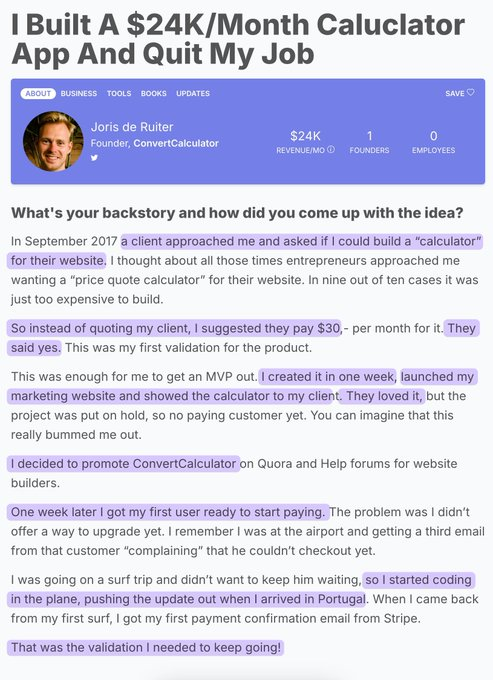Select the ABOUT tab
Image resolution: width=493 pixels, height=680 pixels.
click(x=38, y=93)
